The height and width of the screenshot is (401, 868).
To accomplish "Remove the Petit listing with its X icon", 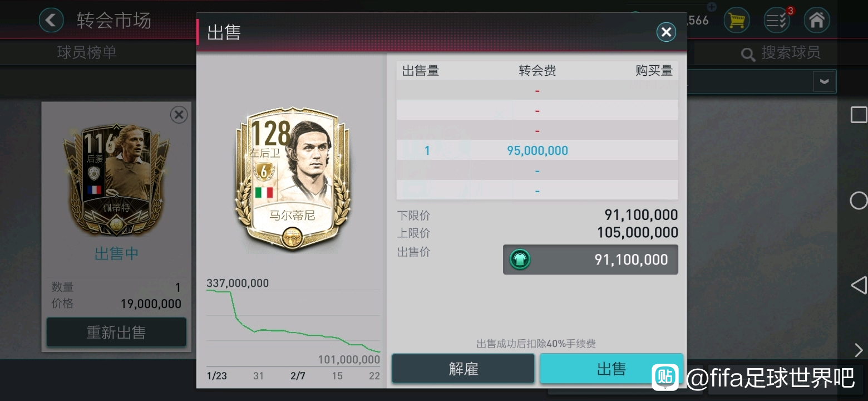I will click(x=179, y=115).
